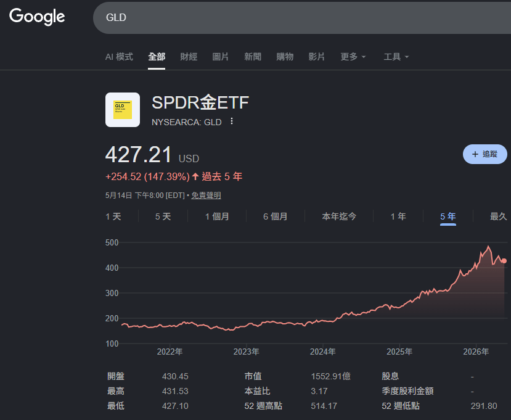The width and height of the screenshot is (511, 420).
Task: Open the AI 模式 tab
Action: point(119,57)
